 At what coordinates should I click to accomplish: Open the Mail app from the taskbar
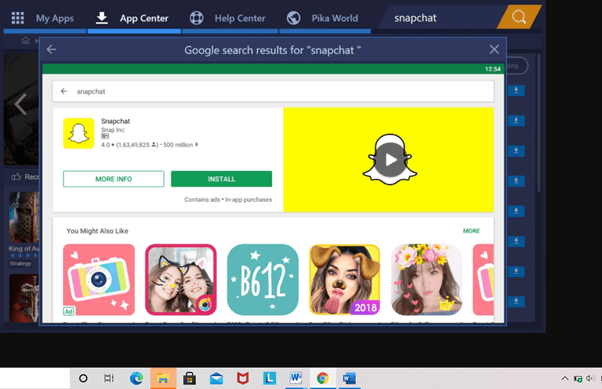tap(217, 378)
